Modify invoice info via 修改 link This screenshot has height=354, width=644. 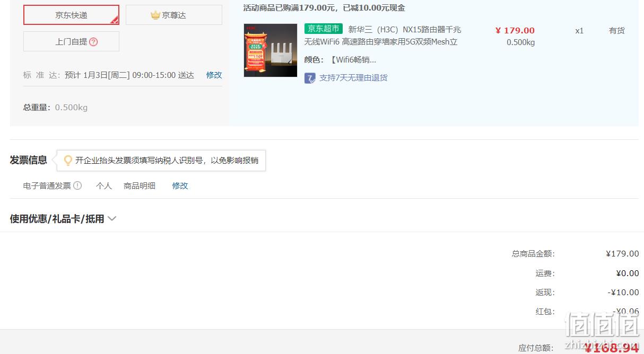(x=180, y=186)
